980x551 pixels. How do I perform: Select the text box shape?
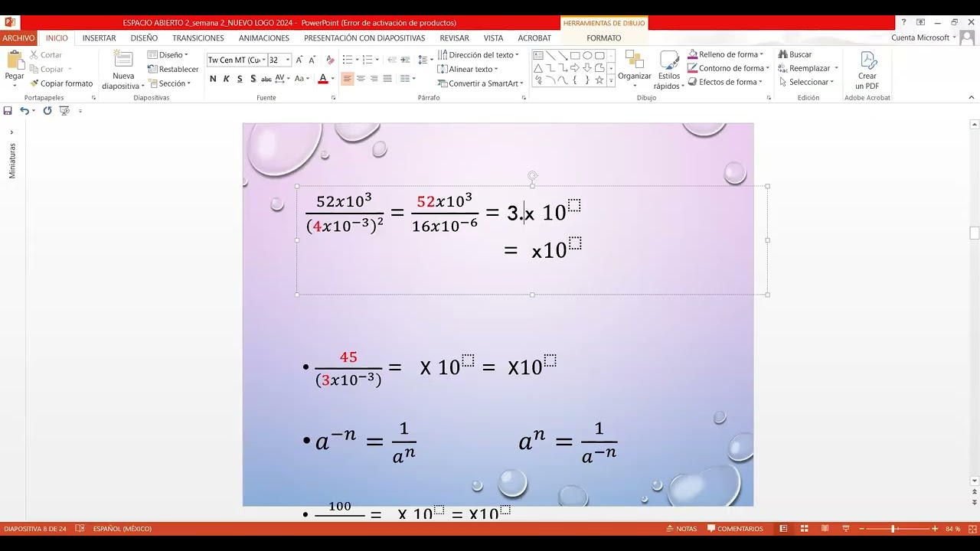[538, 56]
